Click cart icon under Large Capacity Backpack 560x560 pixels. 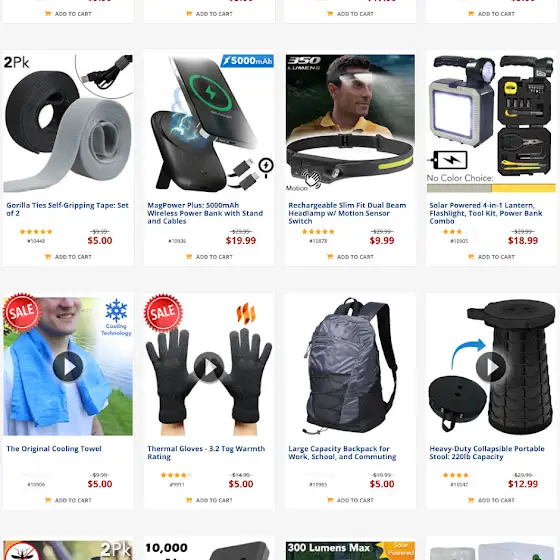[330, 500]
